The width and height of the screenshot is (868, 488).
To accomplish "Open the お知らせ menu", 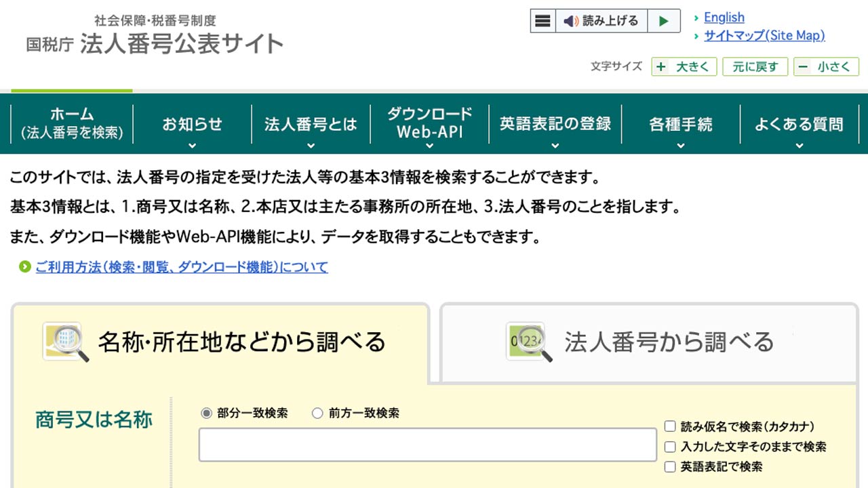I will click(x=192, y=124).
